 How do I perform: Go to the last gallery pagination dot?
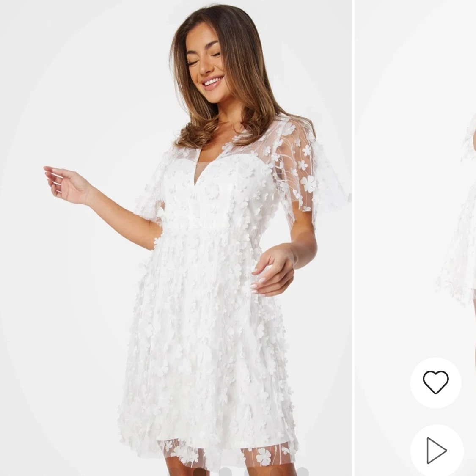pyautogui.click(x=303, y=472)
